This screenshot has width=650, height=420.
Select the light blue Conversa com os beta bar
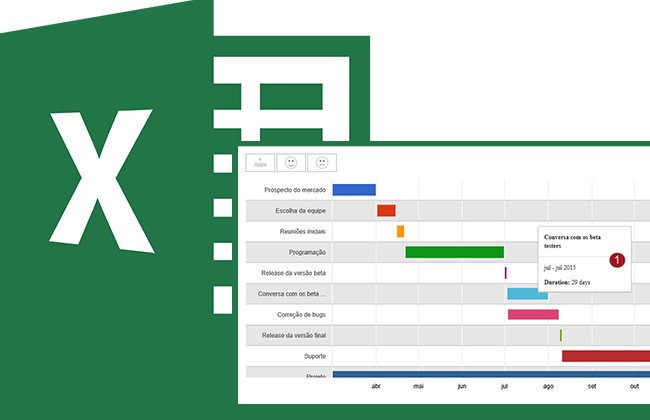pyautogui.click(x=528, y=294)
